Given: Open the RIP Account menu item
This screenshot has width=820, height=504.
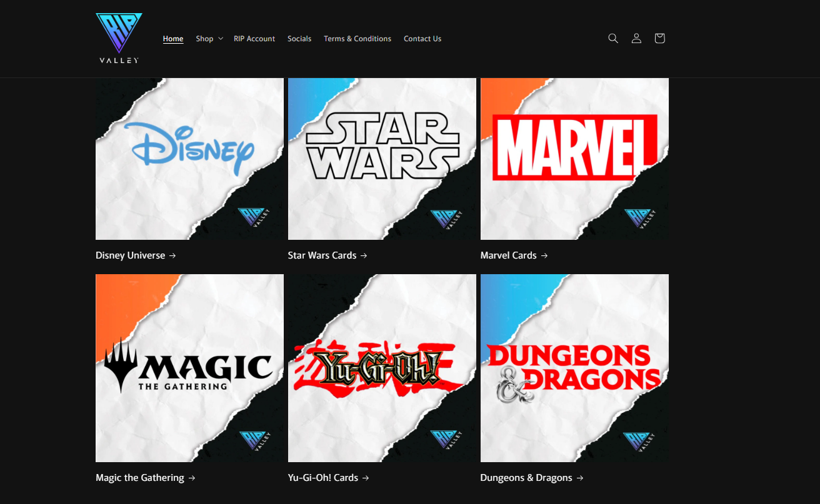Looking at the screenshot, I should point(254,39).
